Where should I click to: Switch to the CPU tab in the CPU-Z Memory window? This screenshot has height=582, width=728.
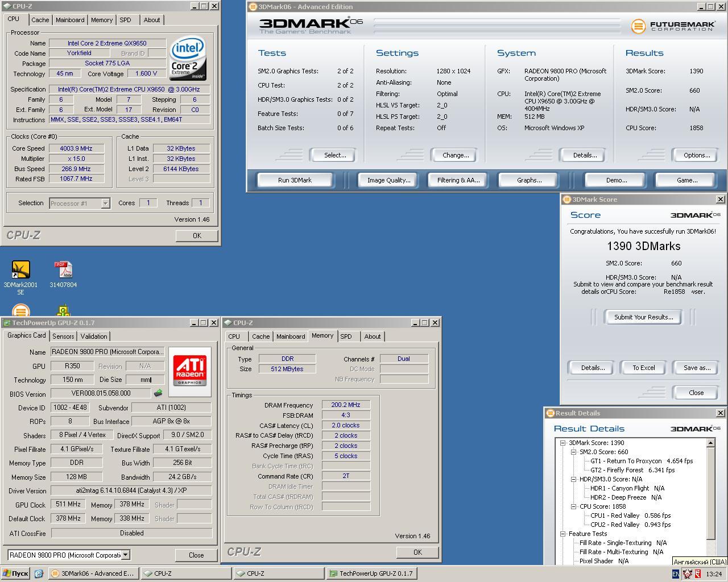[x=234, y=336]
